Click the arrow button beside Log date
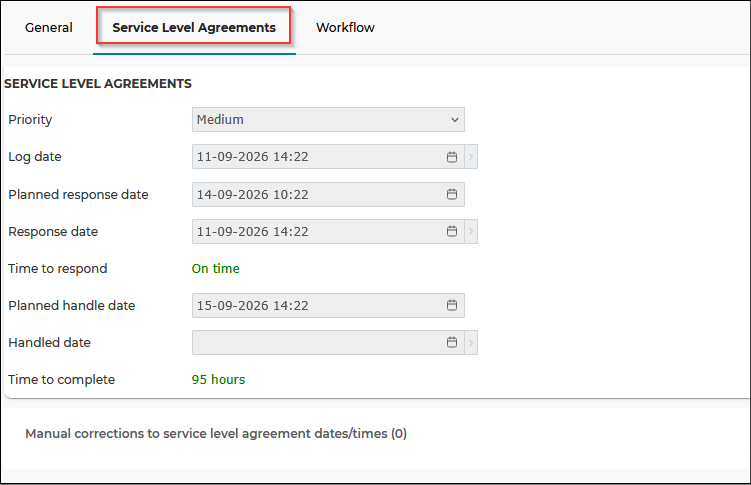Viewport: 751px width, 485px height. pyautogui.click(x=471, y=157)
